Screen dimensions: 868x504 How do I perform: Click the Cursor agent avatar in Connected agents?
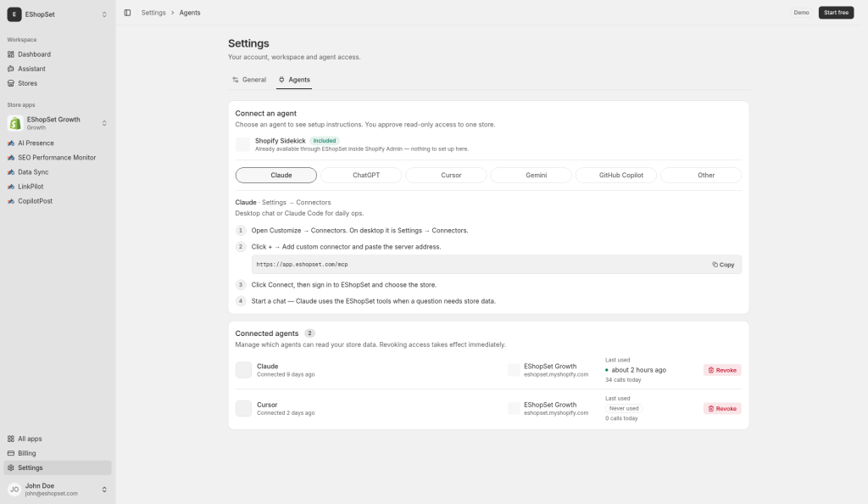coord(243,408)
